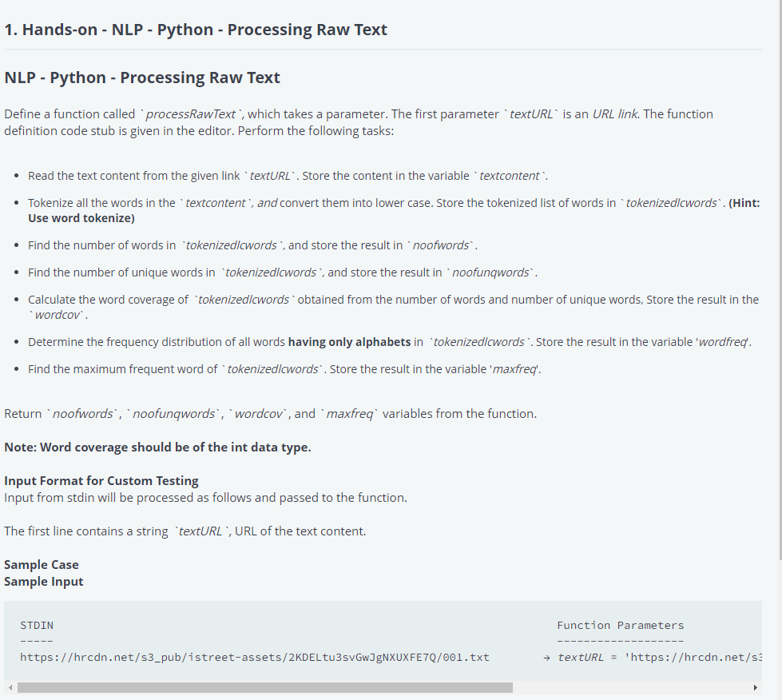Click the 'NLP - Python - Processing Raw Text' subtitle
Screen dimensions: 782x700
coord(142,78)
